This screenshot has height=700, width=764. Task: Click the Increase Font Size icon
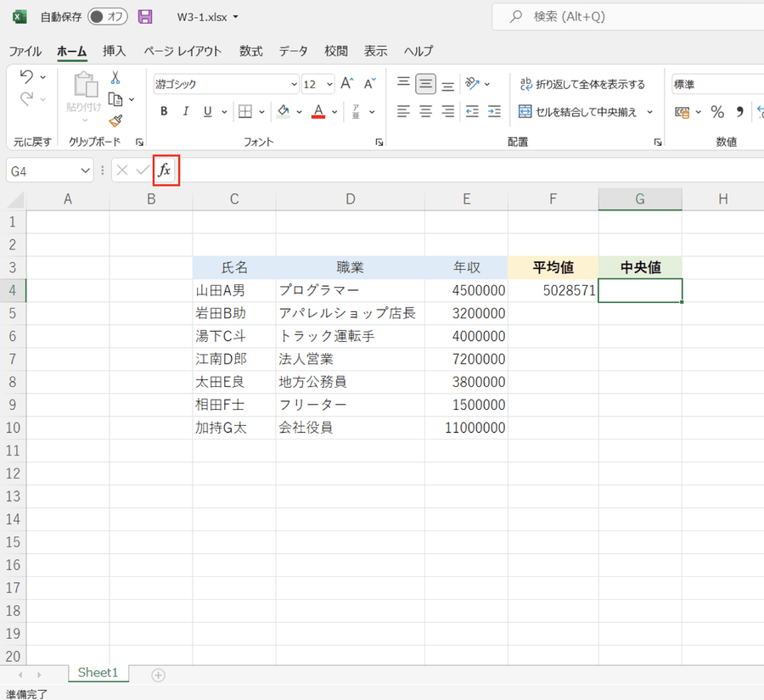[346, 84]
